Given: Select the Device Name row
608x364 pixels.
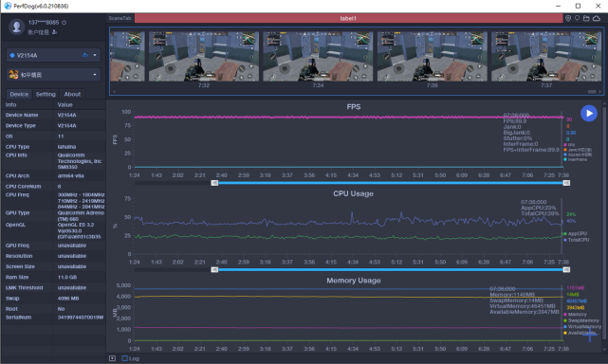Looking at the screenshot, I should (53, 115).
